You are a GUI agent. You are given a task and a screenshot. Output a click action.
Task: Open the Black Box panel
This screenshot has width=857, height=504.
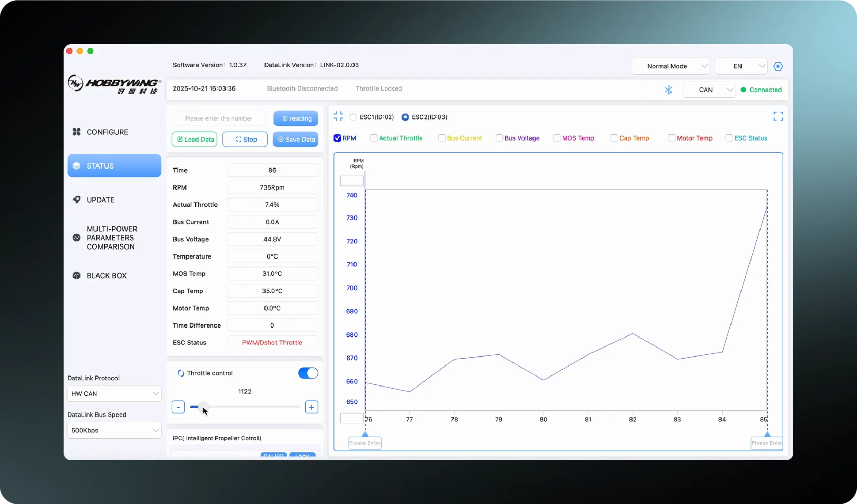[106, 275]
